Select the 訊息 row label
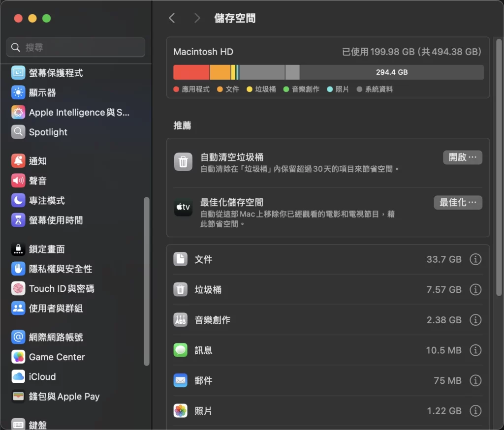Image resolution: width=504 pixels, height=430 pixels. point(203,350)
